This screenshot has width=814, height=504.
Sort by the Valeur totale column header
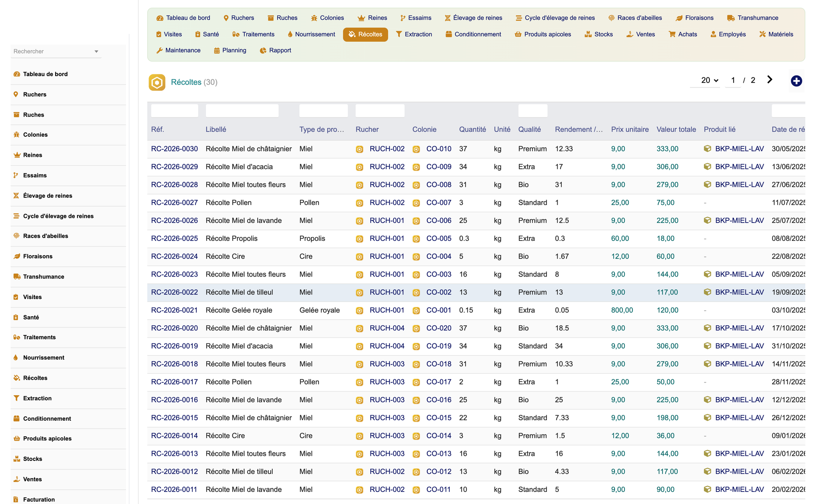point(676,130)
